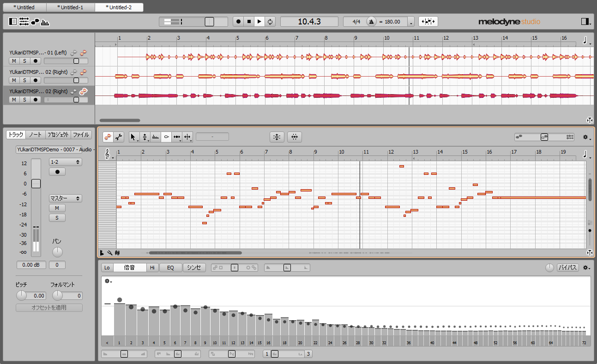Open the tempo dropdown arrow
597x364 pixels.
[411, 22]
